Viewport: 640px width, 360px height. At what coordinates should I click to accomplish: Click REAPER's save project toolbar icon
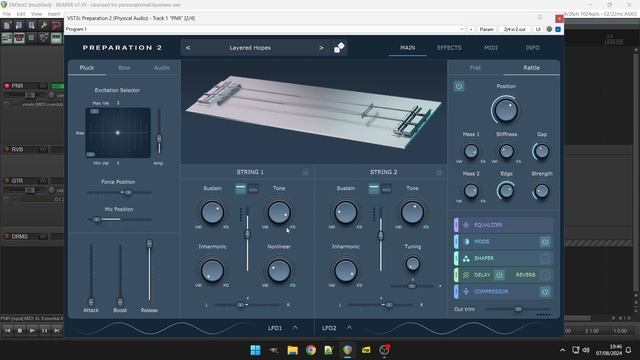pos(31,26)
